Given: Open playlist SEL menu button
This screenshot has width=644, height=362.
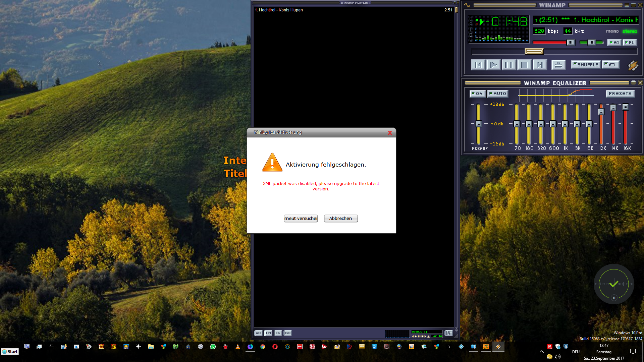Looking at the screenshot, I should (x=278, y=333).
